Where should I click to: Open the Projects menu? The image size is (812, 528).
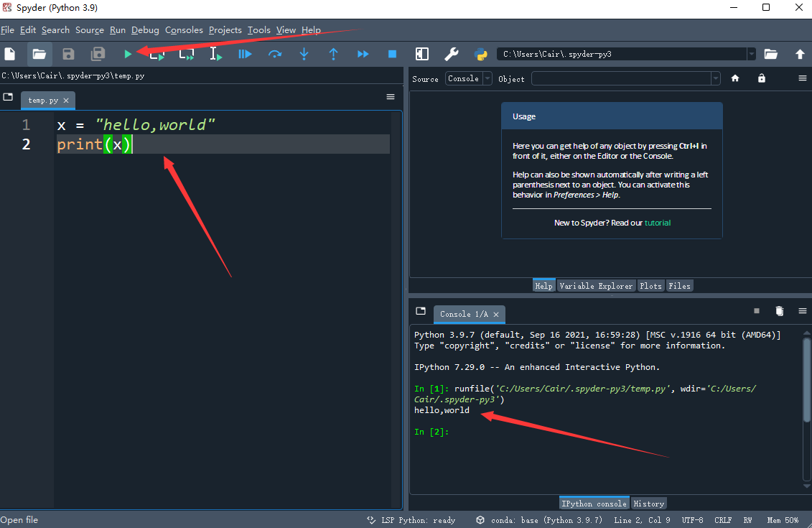click(225, 30)
